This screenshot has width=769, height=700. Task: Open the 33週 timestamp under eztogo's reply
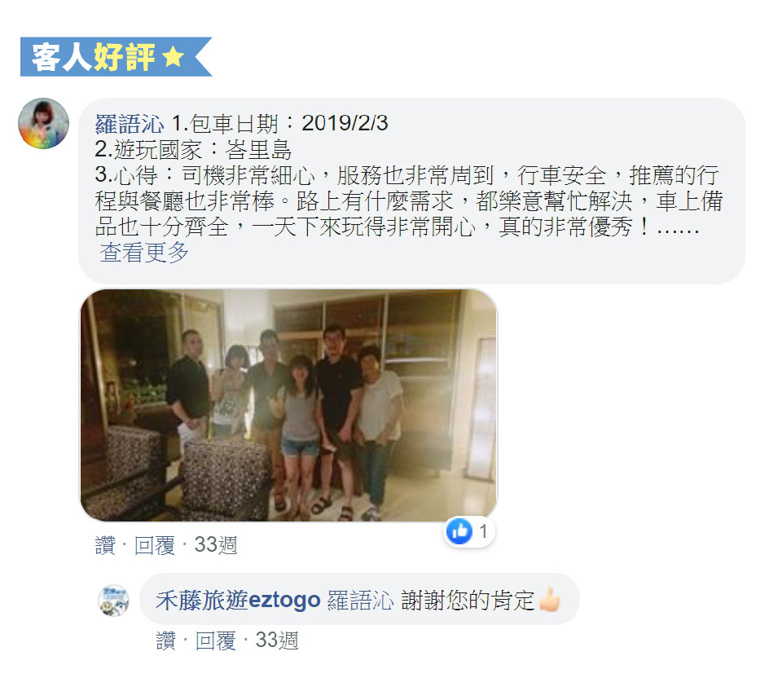tap(277, 641)
